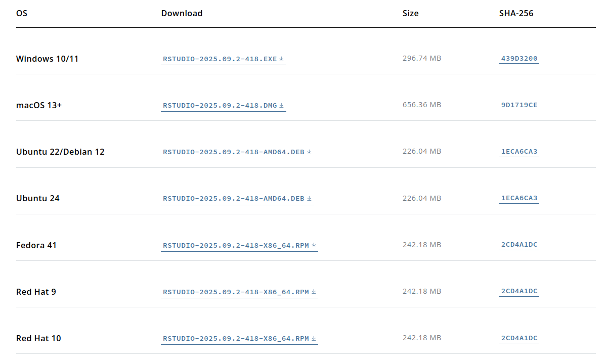Open SHA-256 hash 439D3200 for Windows

(x=519, y=59)
